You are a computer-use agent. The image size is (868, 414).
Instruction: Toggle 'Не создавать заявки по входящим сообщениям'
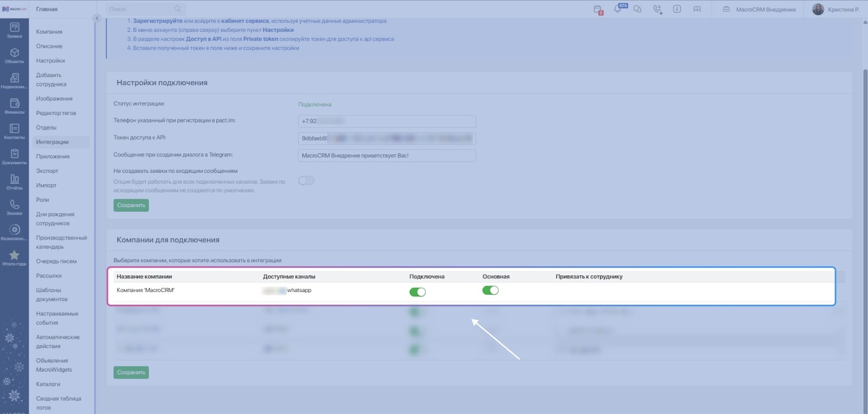coord(306,180)
